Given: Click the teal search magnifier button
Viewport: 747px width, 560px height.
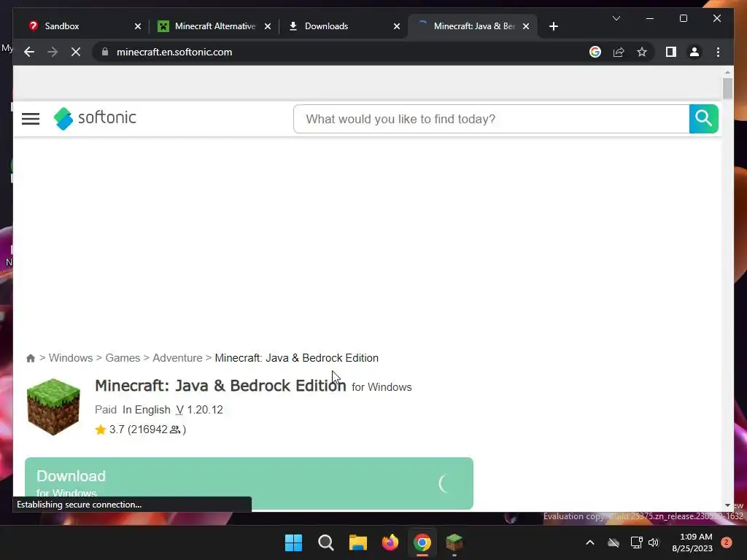Looking at the screenshot, I should point(703,119).
